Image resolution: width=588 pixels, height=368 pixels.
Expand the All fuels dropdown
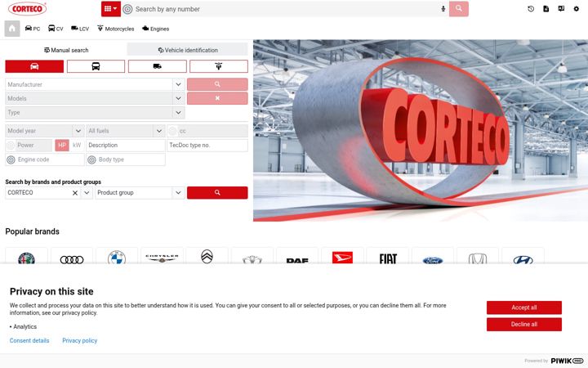tap(159, 131)
